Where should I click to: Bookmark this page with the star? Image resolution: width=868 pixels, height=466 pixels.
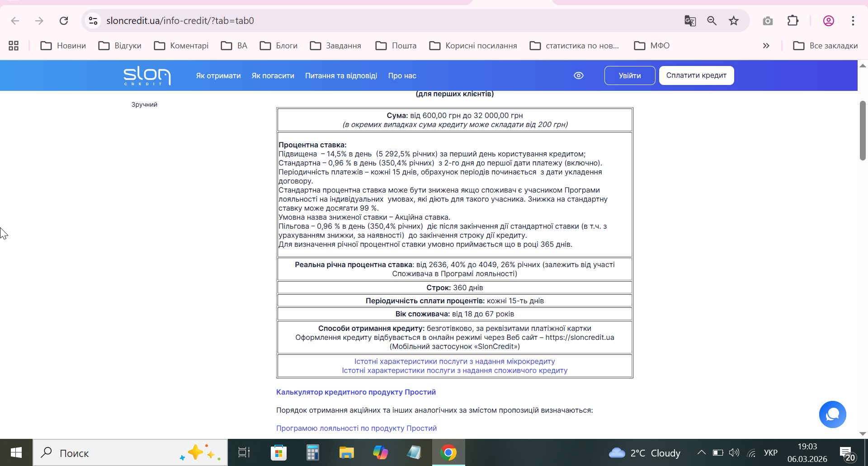pos(734,21)
